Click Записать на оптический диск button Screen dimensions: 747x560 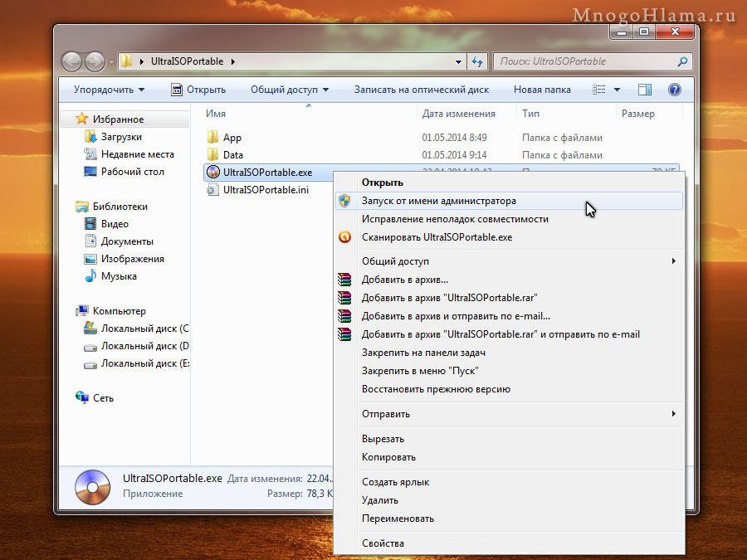tap(421, 90)
